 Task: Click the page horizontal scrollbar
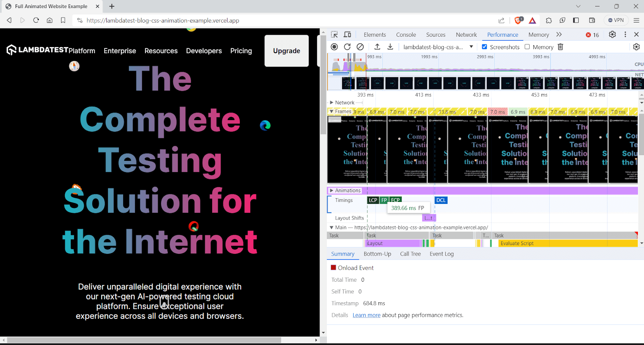coord(144,340)
